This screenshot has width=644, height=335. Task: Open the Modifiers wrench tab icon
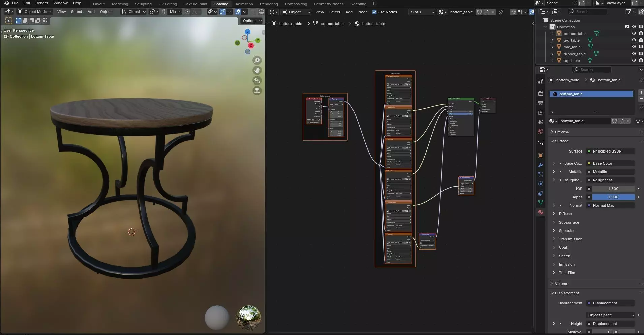point(541,165)
